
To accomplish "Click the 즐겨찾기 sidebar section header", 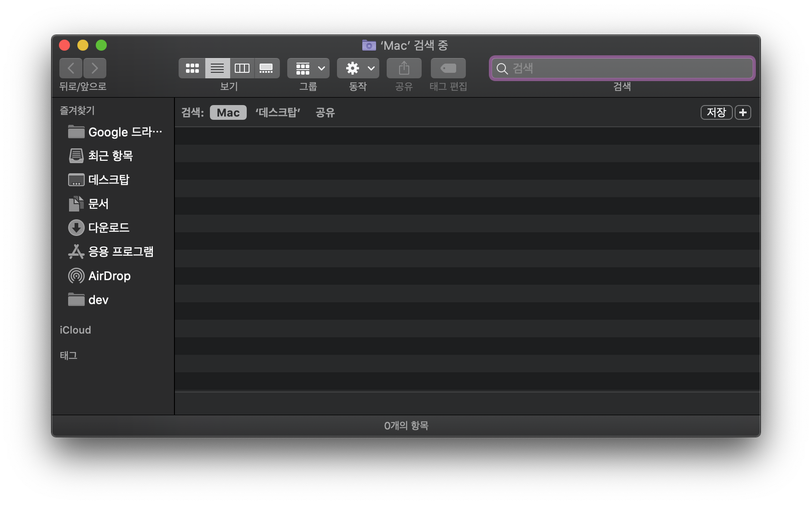I will point(77,111).
